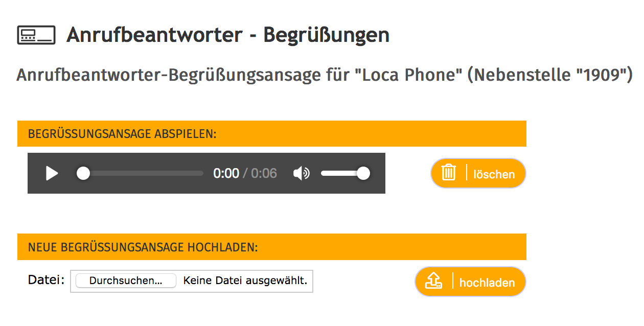Click the "Keine Datei ausgewählt." text
The image size is (644, 326).
click(245, 281)
